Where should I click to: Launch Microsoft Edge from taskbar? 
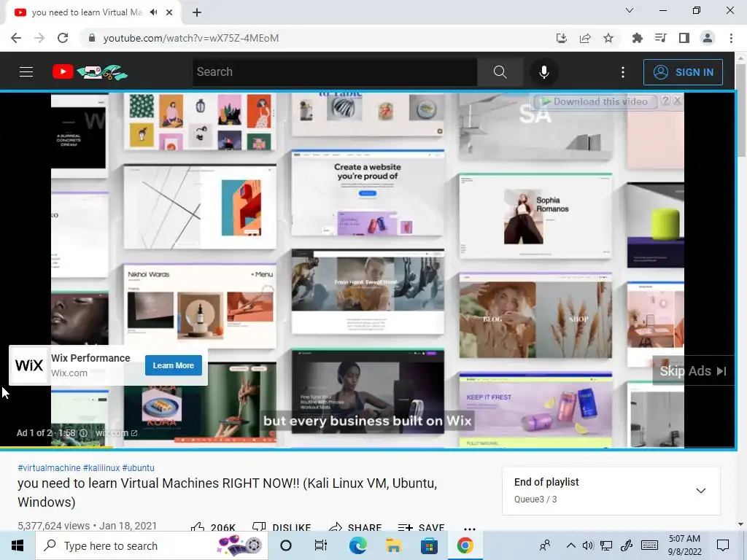357,545
